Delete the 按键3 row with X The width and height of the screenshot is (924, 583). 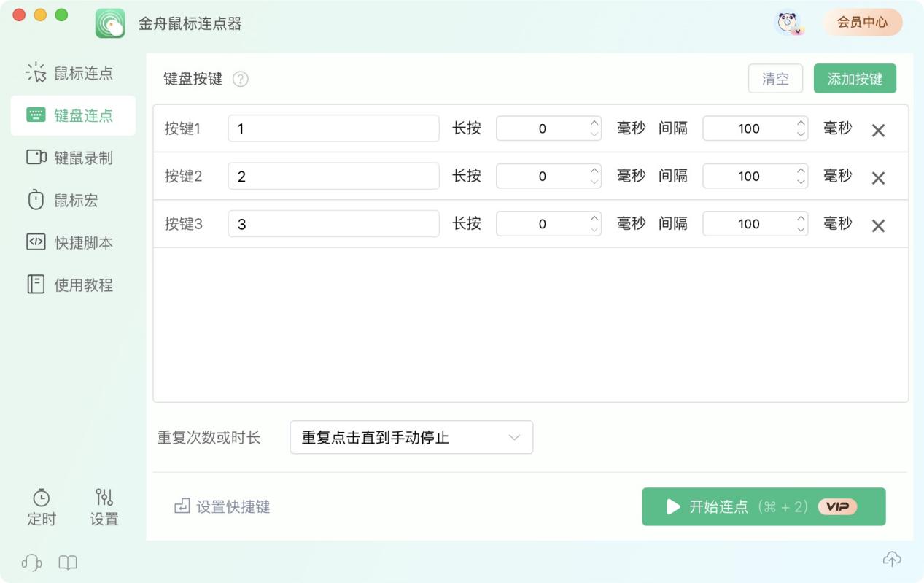878,226
